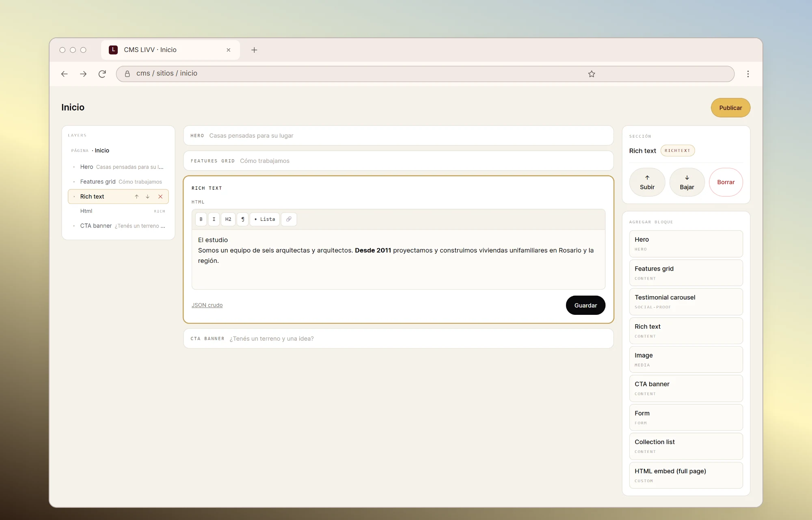Reload the CMS page
Image resolution: width=812 pixels, height=520 pixels.
(102, 74)
